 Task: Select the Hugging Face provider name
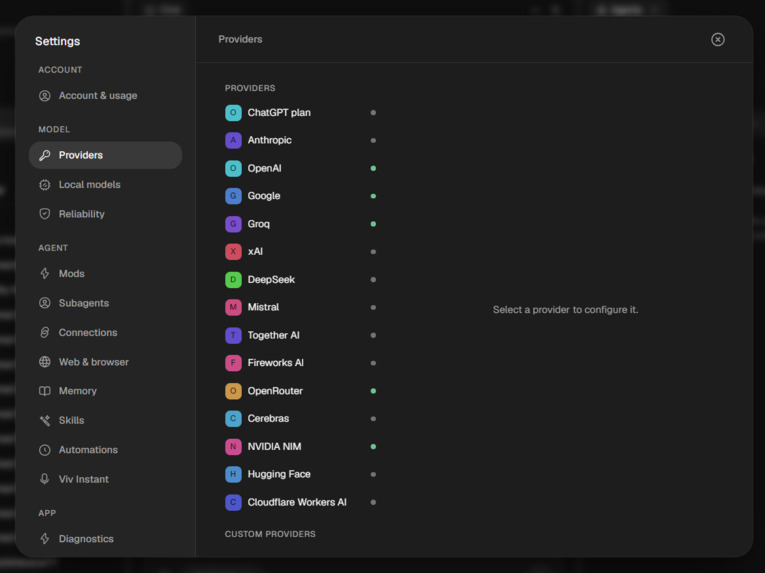click(x=279, y=474)
